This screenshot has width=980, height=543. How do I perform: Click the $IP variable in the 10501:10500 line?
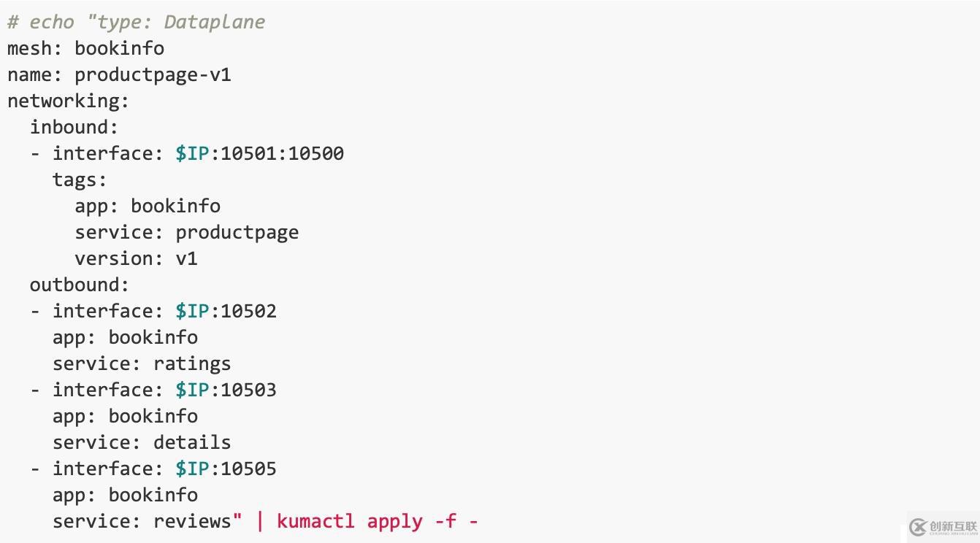[x=192, y=153]
